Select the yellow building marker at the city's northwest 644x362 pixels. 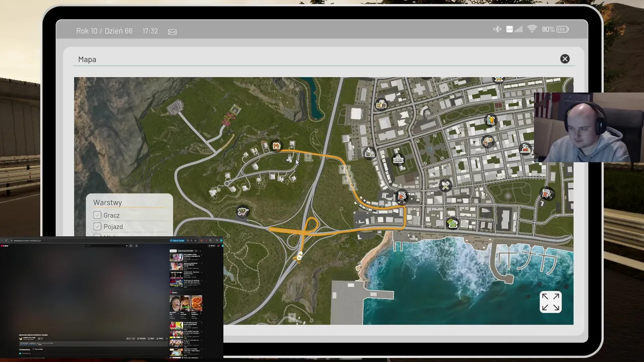(x=381, y=105)
